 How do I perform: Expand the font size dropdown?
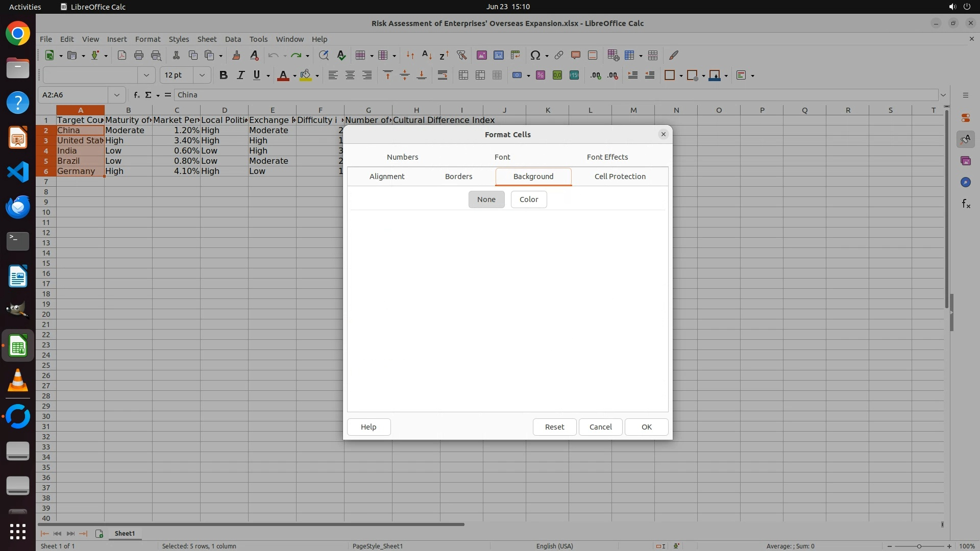point(202,75)
